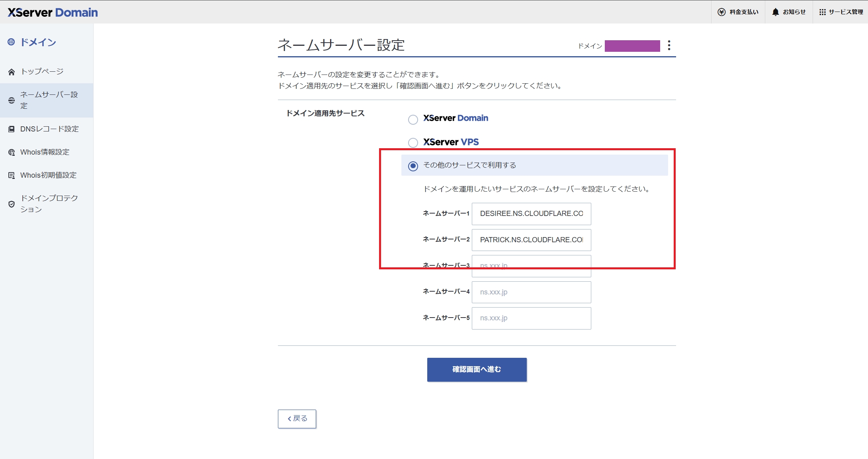Open サービス管理 in top bar
The height and width of the screenshot is (459, 868).
pyautogui.click(x=841, y=12)
